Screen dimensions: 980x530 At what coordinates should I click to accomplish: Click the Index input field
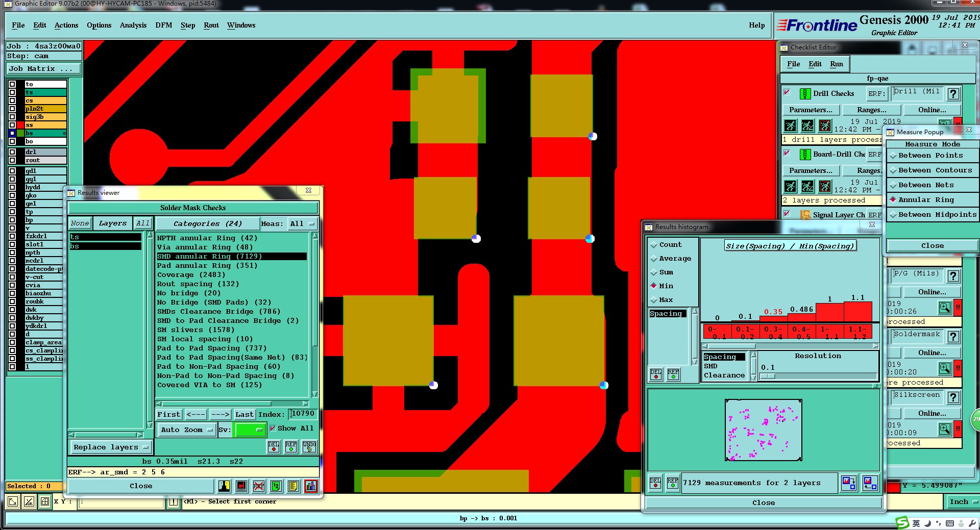click(303, 414)
